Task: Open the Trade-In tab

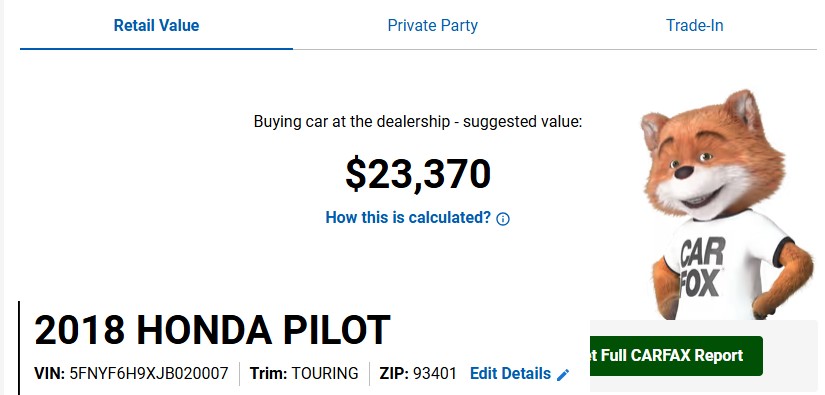Action: [x=695, y=25]
